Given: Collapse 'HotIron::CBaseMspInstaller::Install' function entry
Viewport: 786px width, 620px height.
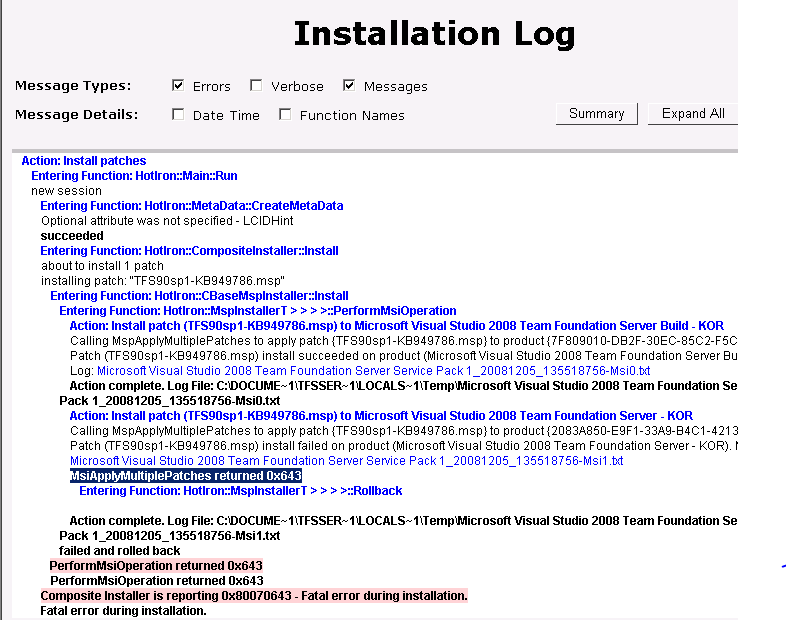Looking at the screenshot, I should [199, 296].
